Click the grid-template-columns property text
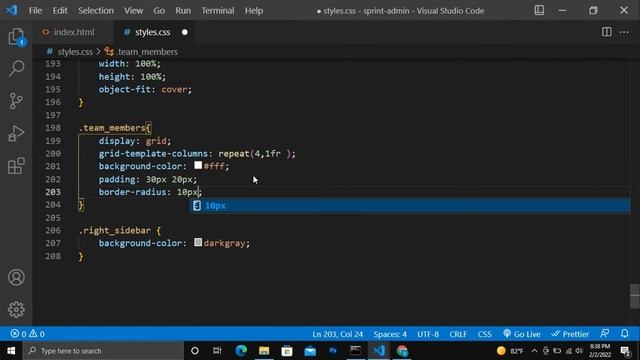 (x=153, y=153)
